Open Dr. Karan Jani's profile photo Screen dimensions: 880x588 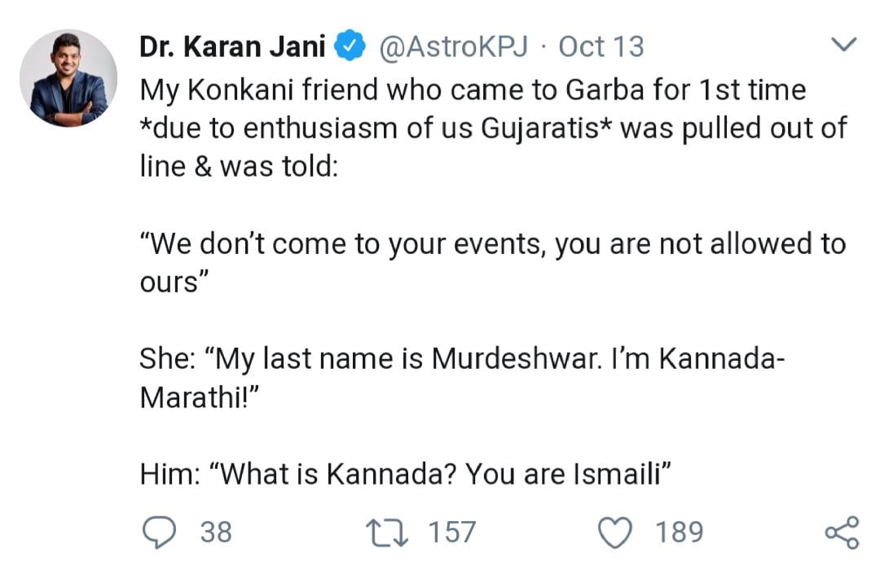click(68, 78)
